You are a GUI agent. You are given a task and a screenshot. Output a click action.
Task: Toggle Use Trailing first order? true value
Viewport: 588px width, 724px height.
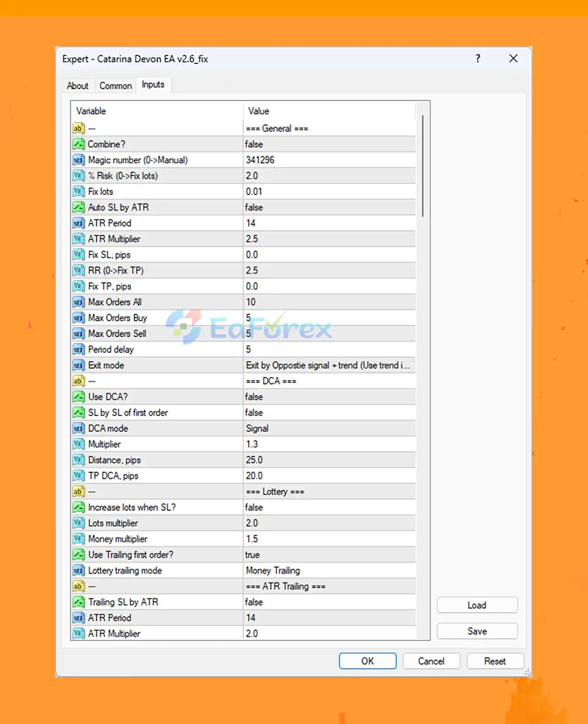(x=329, y=555)
